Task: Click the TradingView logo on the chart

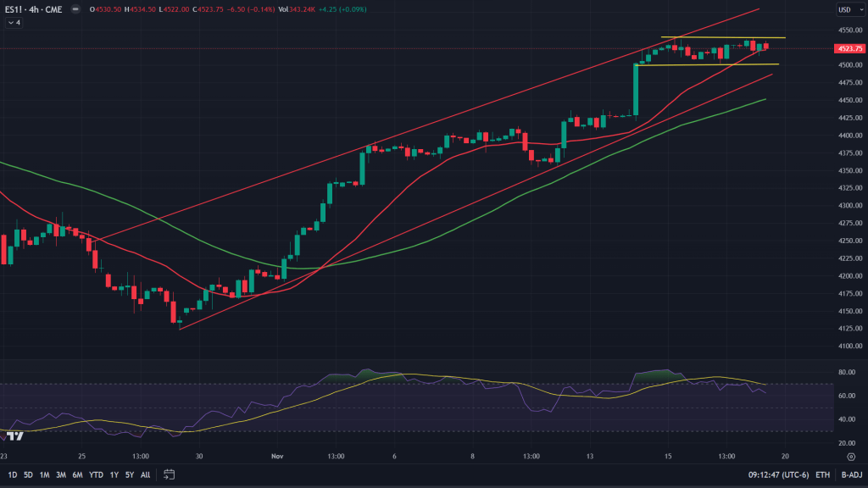Action: (x=14, y=436)
